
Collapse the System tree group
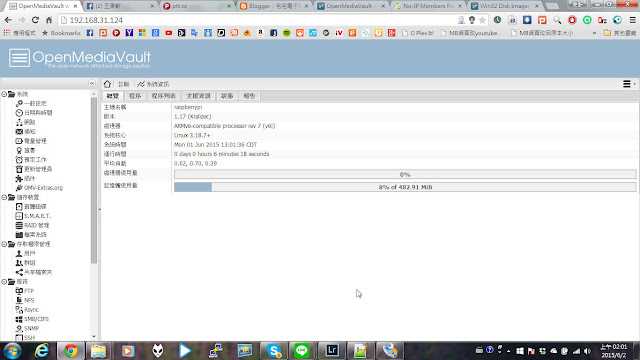(4, 94)
